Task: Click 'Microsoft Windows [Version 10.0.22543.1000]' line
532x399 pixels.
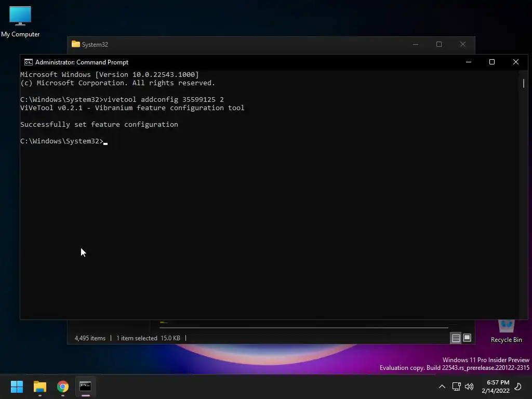Action: point(110,75)
